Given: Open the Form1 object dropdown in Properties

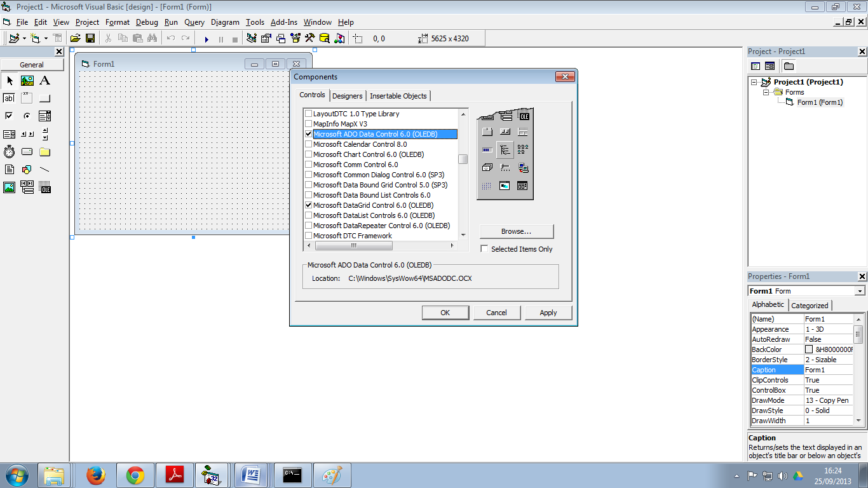Looking at the screenshot, I should pyautogui.click(x=860, y=291).
